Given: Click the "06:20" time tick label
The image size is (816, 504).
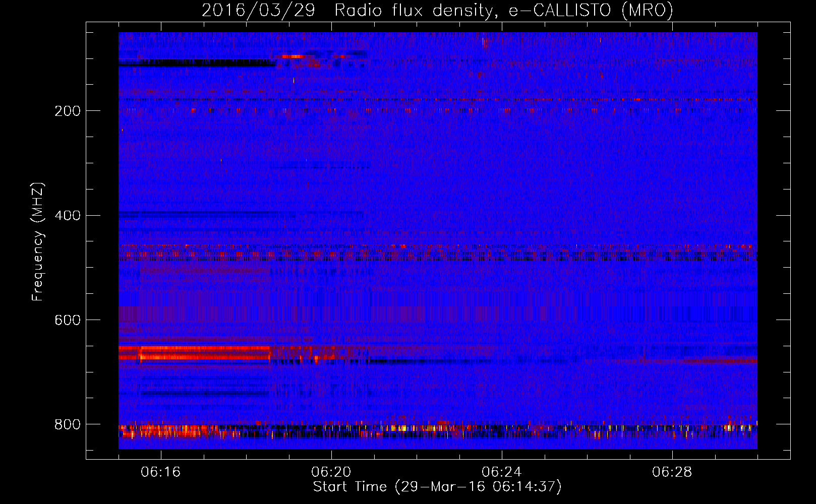Looking at the screenshot, I should pyautogui.click(x=331, y=472).
